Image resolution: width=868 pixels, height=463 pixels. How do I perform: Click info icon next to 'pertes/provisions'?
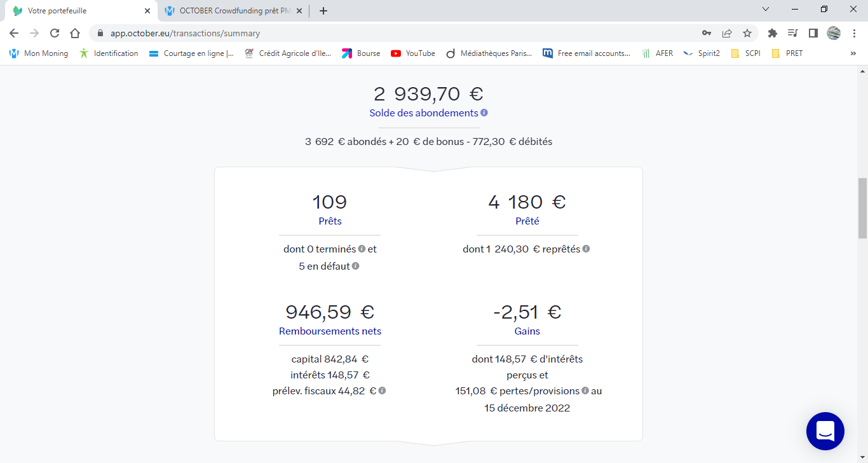(x=585, y=390)
